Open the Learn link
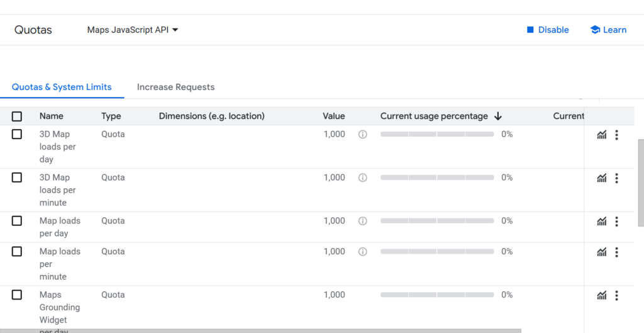 coord(608,30)
